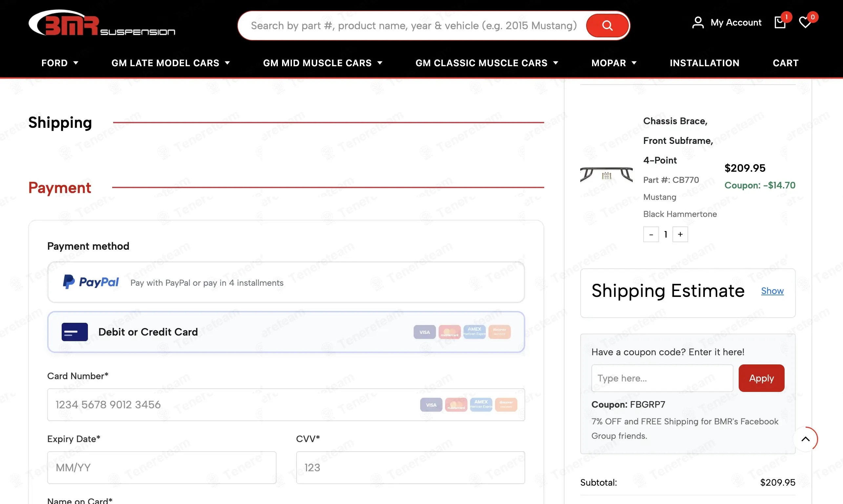
Task: Focus the product search field
Action: [x=414, y=26]
